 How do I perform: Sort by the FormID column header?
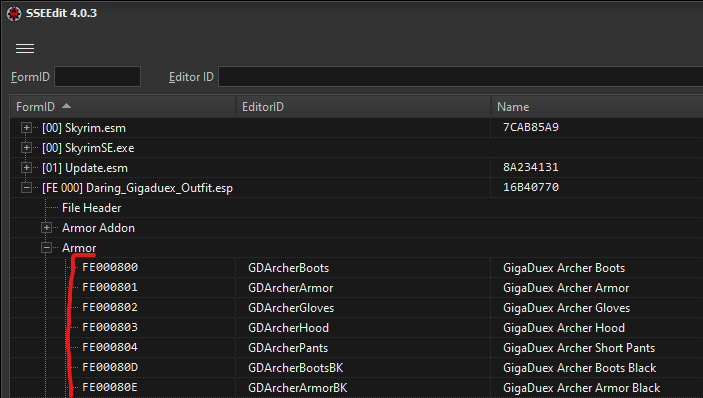pyautogui.click(x=123, y=107)
